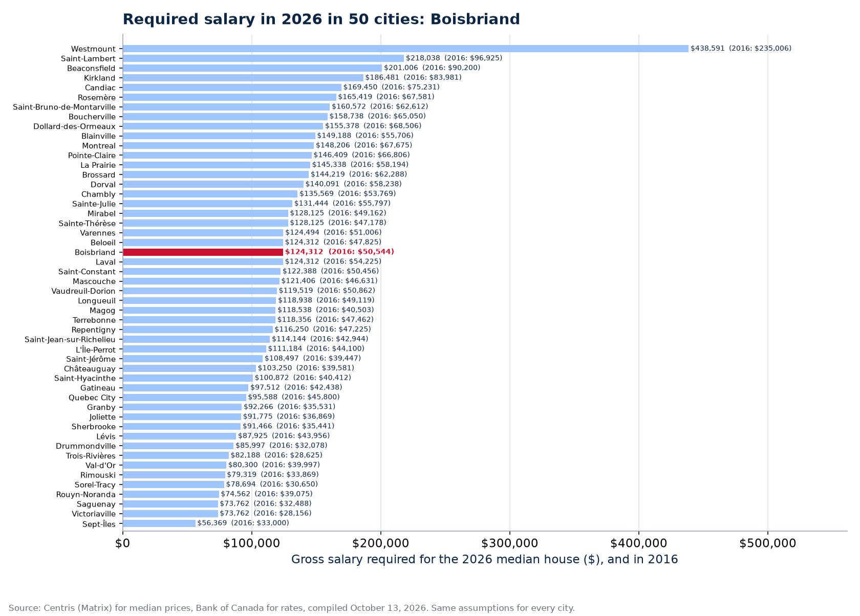Click the '$169,450 (2016: $75,231)' Candiac value
The image size is (860, 616).
pyautogui.click(x=391, y=87)
